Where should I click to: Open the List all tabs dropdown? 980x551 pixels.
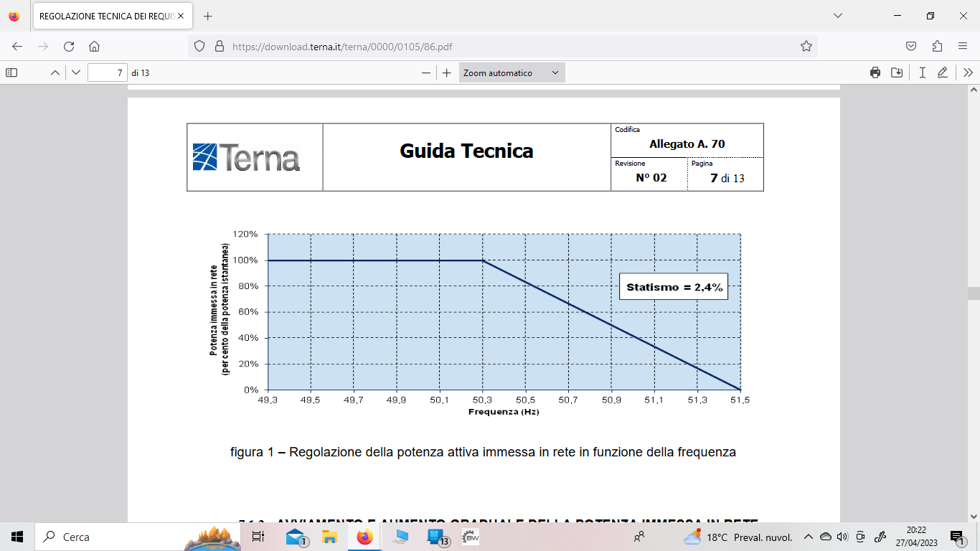coord(837,16)
